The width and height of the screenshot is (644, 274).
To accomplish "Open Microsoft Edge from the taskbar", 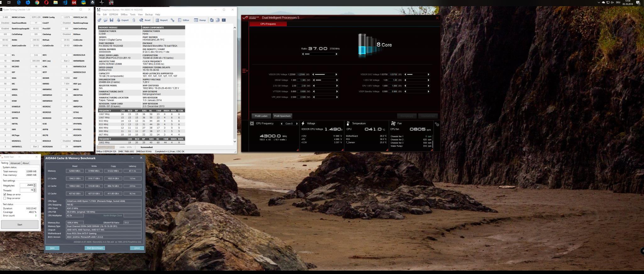I will coord(19,3).
